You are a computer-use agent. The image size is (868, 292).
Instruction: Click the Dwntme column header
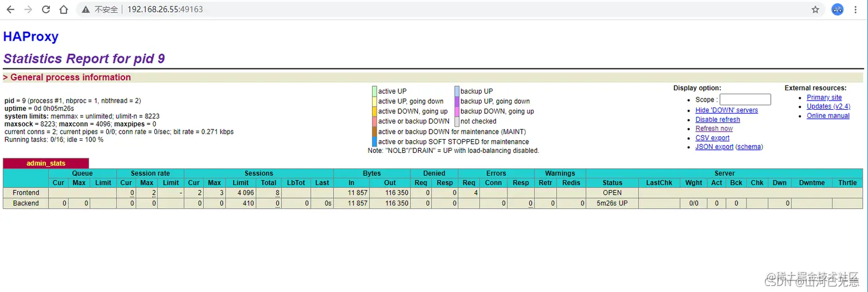point(812,183)
